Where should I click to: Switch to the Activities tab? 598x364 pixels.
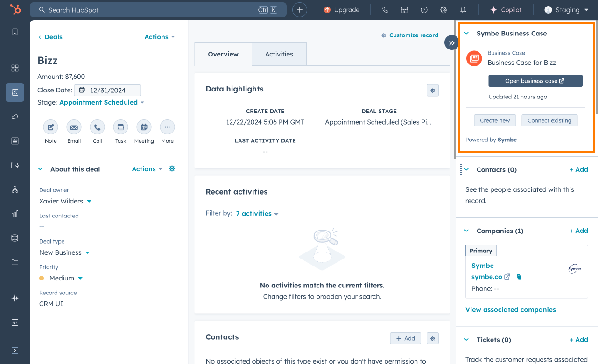click(x=279, y=54)
